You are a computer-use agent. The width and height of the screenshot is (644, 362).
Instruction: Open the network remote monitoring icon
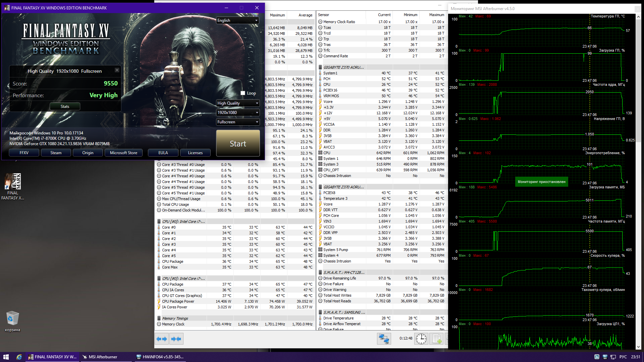pos(384,339)
